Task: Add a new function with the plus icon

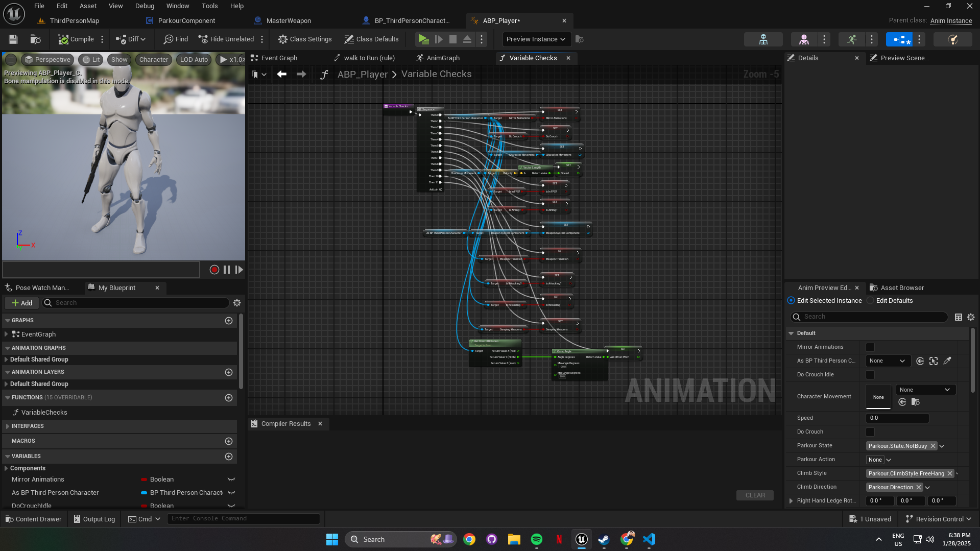Action: (x=229, y=398)
